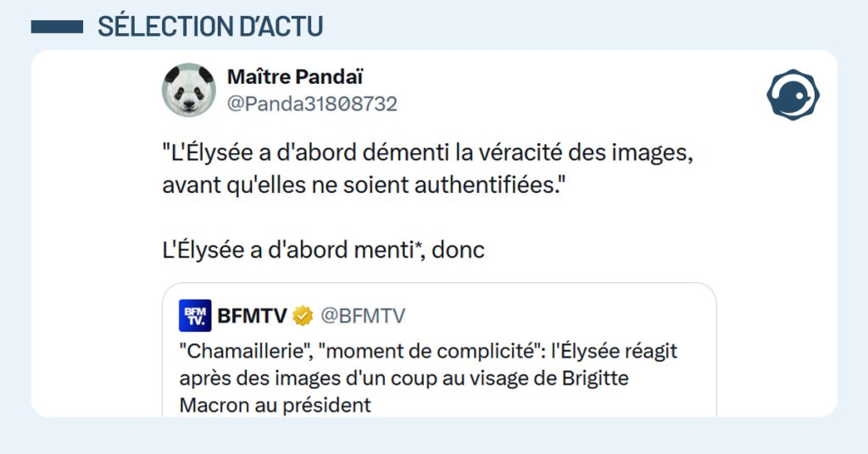Open the SÉLECTION D'ACTU heading
868x454 pixels.
click(x=210, y=27)
